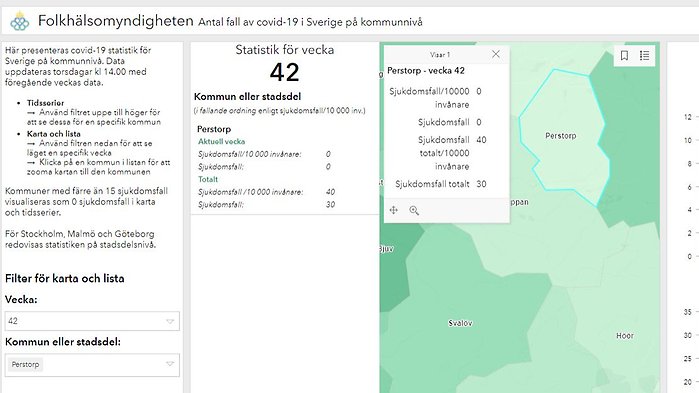
Task: Click the 'Filter för karta och lista' heading
Action: pos(65,278)
